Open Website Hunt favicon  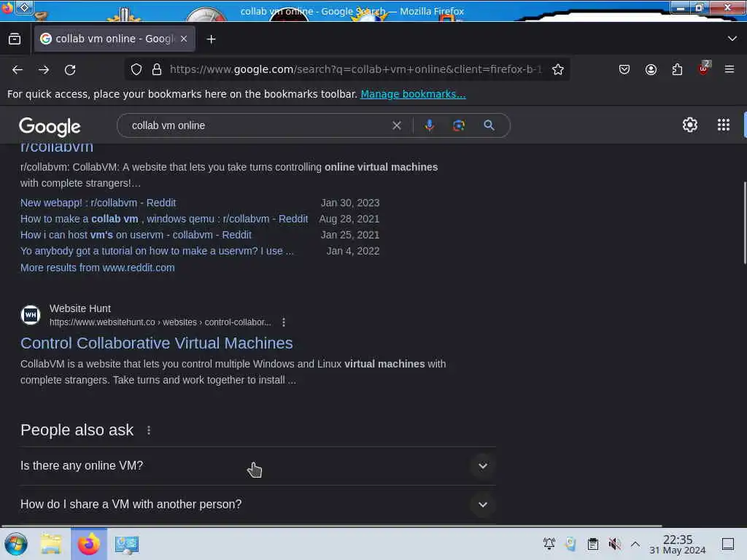coord(31,315)
